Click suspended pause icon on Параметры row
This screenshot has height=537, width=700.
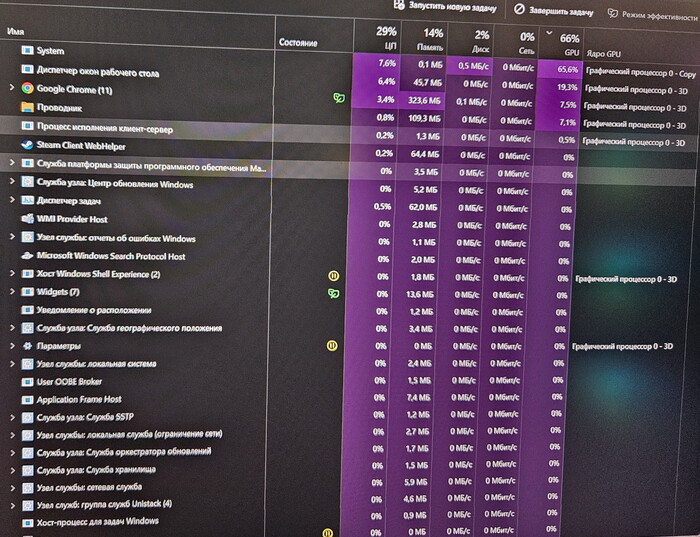click(x=332, y=346)
